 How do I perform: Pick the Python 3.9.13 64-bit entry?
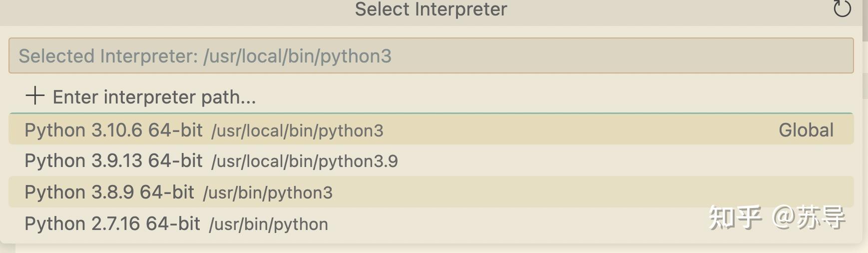[431, 160]
